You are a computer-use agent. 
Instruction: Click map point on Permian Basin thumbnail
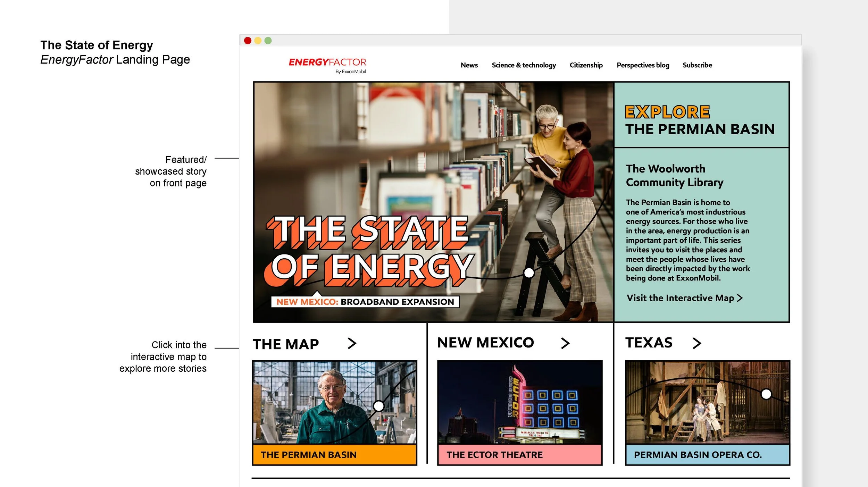(378, 406)
